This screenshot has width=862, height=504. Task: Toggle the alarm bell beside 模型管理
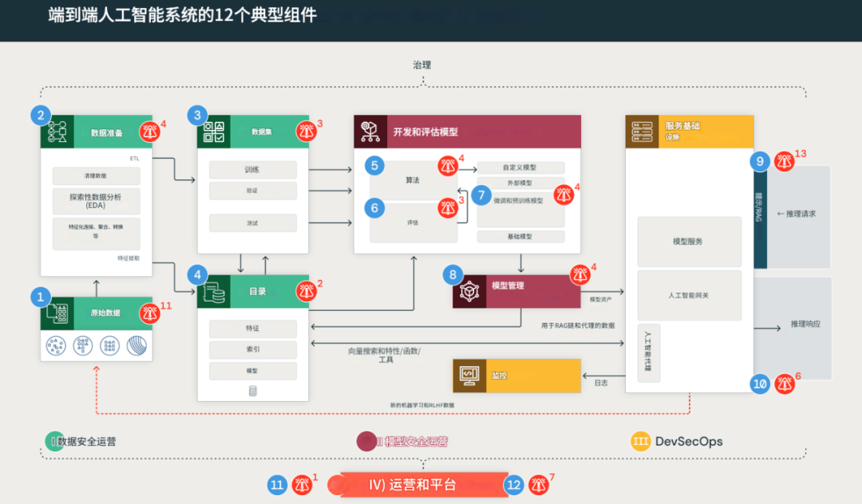pyautogui.click(x=580, y=275)
